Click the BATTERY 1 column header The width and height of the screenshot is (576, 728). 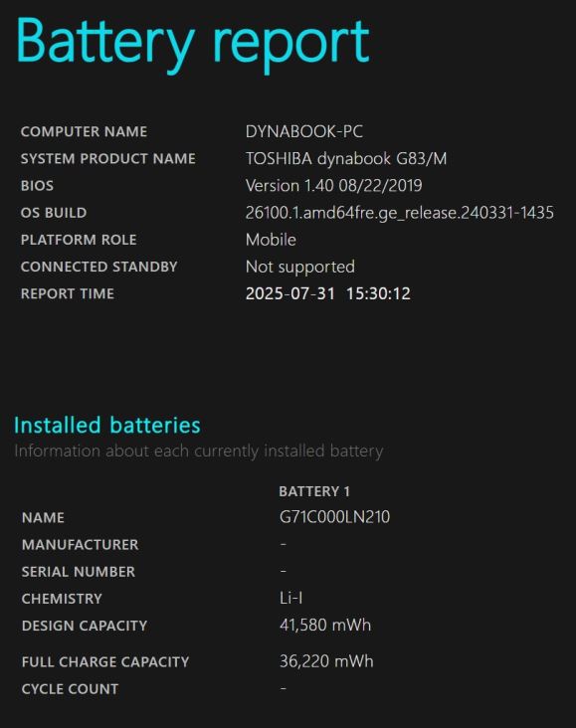pyautogui.click(x=314, y=491)
